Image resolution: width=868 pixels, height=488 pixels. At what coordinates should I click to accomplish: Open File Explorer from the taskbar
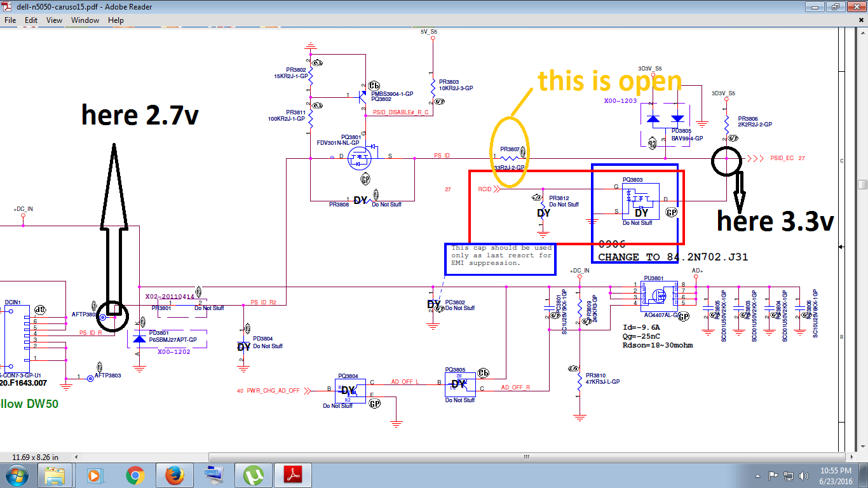(55, 475)
